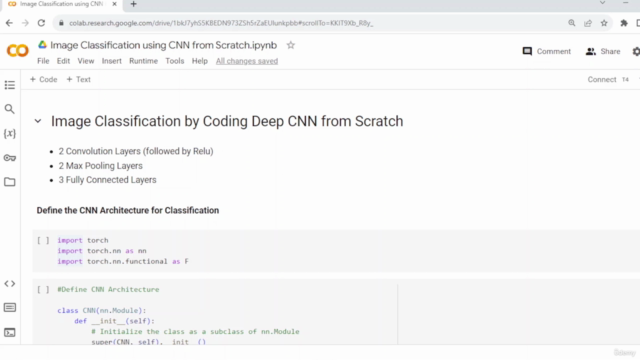Click 'import torch.nn.functional as F' line
Screen dimensions: 640x360
tap(123, 262)
